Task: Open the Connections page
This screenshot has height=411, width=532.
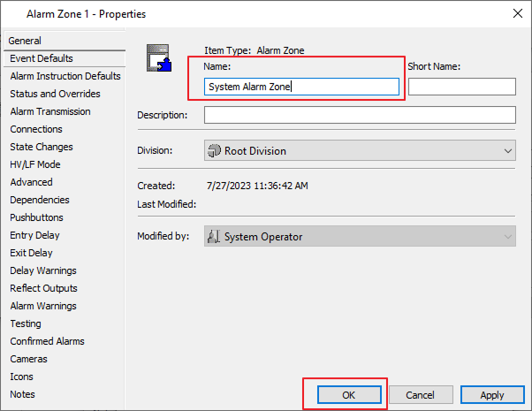Action: [x=36, y=129]
